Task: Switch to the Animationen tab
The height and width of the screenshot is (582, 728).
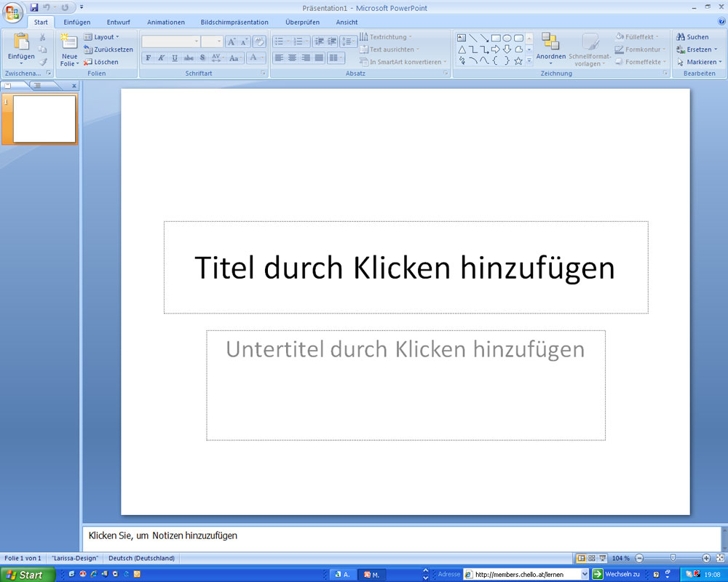Action: [x=166, y=23]
